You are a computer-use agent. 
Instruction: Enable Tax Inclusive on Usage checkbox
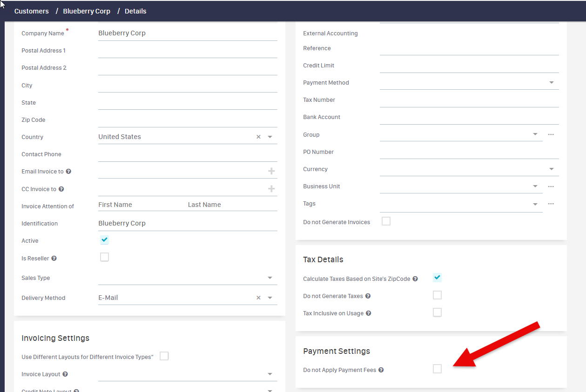437,312
